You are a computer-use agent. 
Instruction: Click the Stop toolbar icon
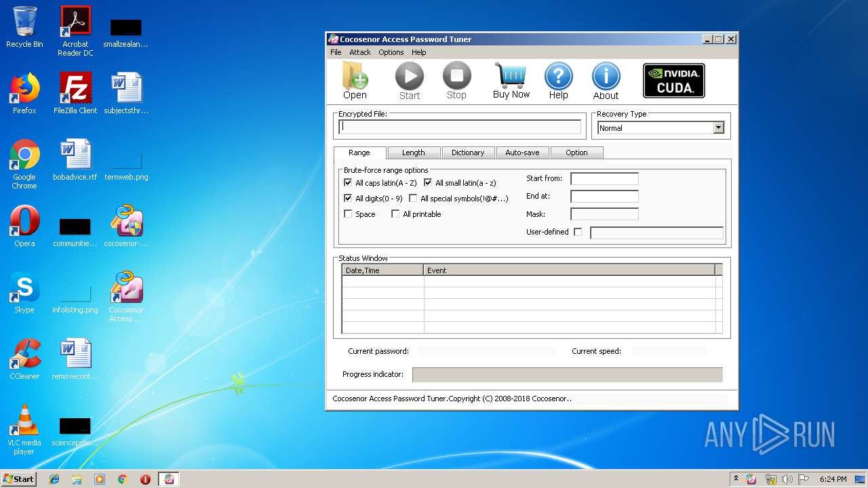pos(456,81)
